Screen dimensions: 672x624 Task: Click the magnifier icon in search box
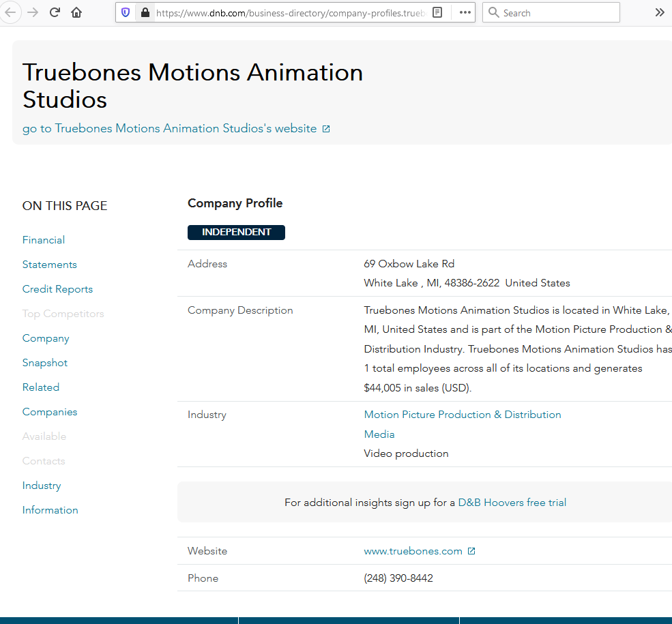click(x=494, y=12)
